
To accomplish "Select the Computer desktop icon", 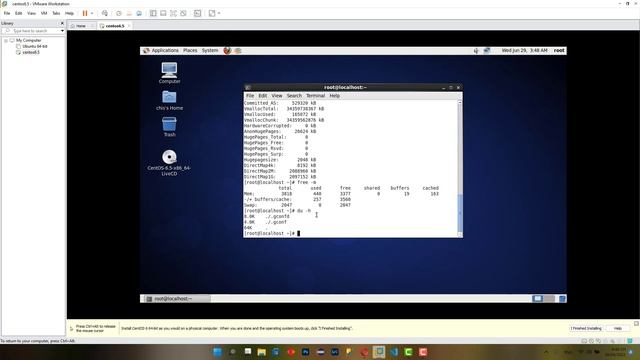I will click(x=169, y=73).
